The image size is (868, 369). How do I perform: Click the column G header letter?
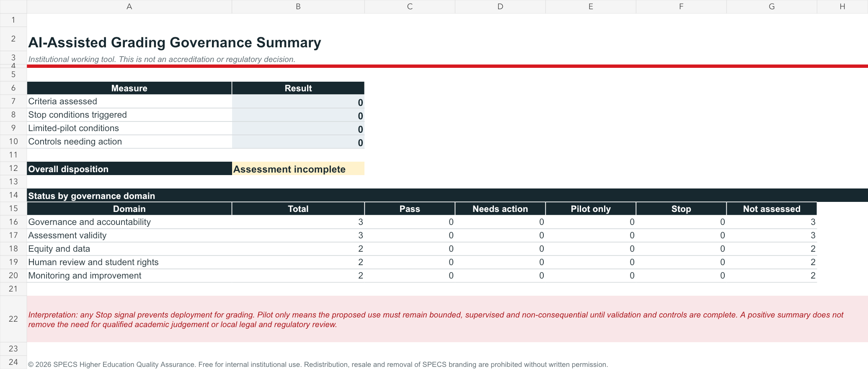coord(772,7)
